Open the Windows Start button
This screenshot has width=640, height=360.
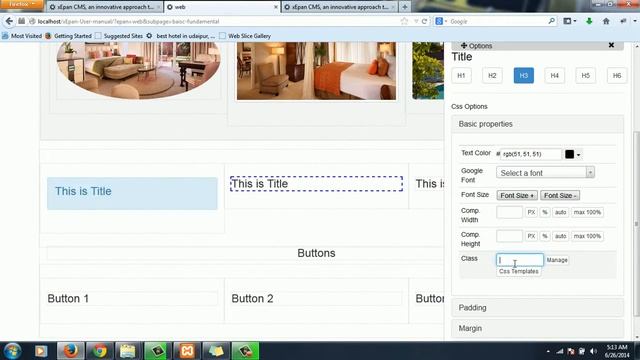coord(12,351)
